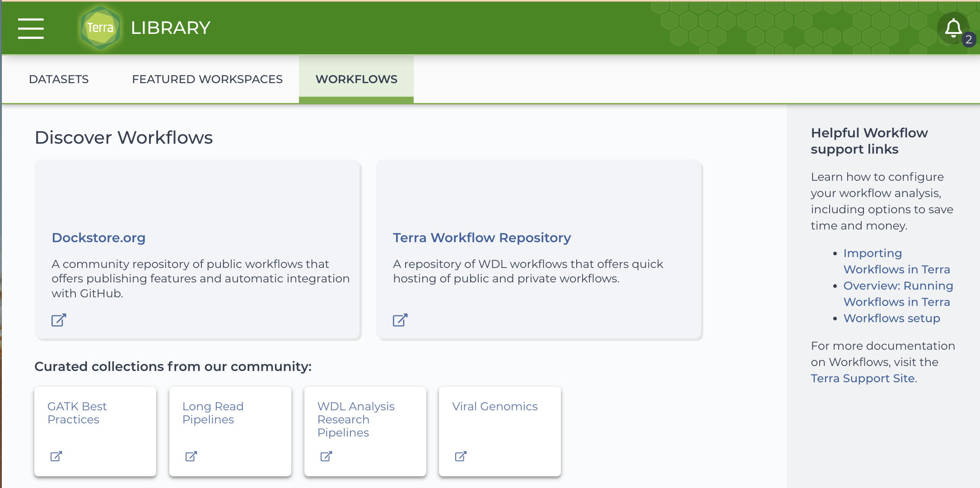Click the LIBRARY header title

(171, 28)
